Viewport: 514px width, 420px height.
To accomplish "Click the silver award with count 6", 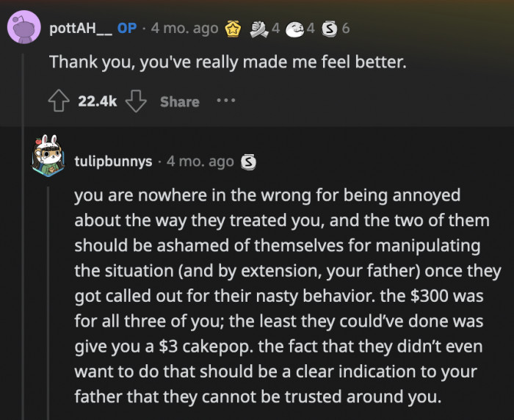I will pos(329,29).
